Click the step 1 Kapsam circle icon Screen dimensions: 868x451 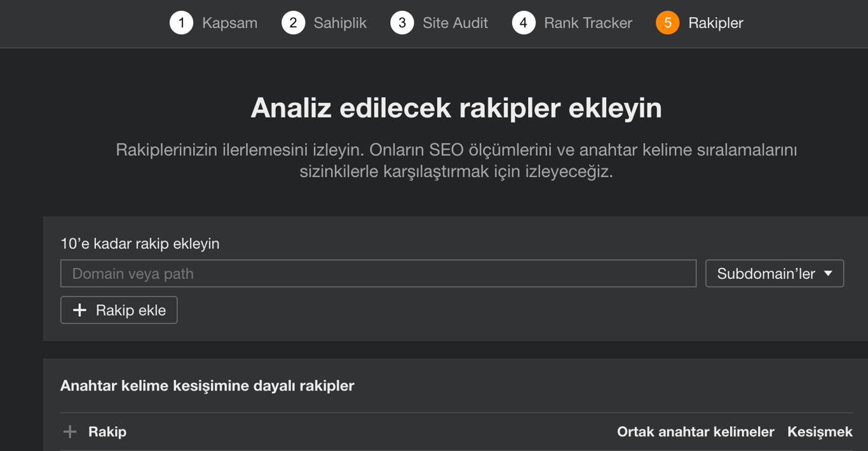tap(181, 23)
